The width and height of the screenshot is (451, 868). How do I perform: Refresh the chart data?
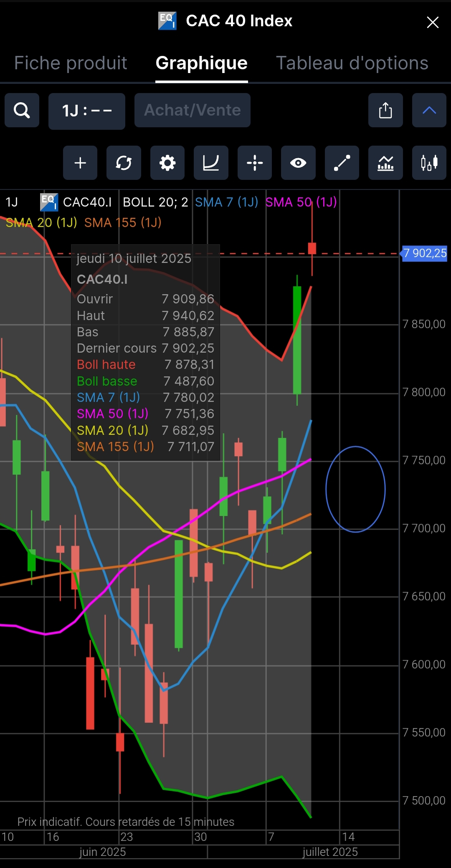click(x=124, y=163)
